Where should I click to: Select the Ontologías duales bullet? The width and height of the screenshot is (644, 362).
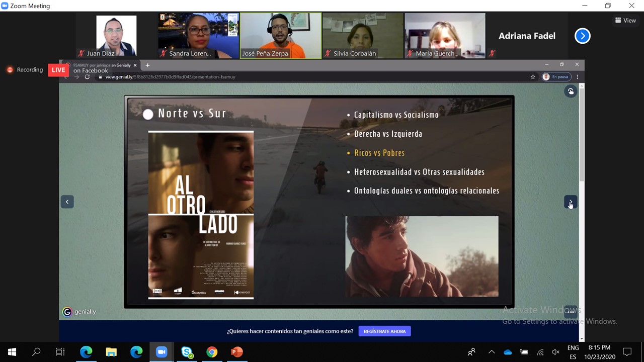[427, 191]
